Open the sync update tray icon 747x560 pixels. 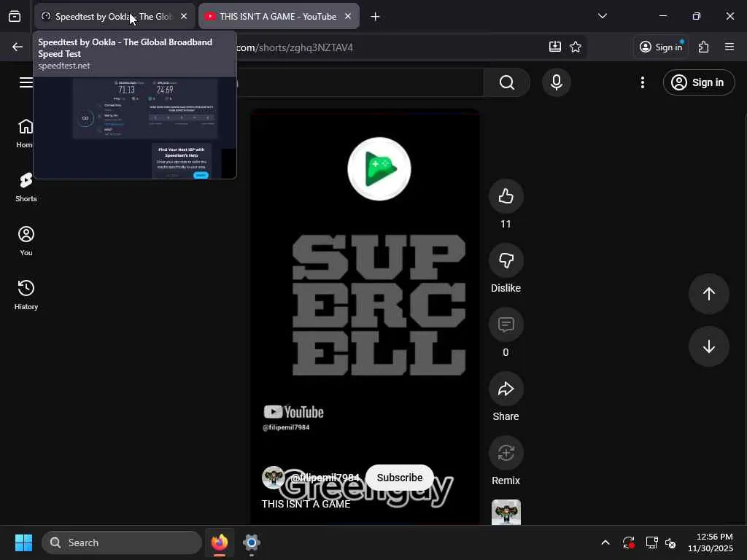tap(628, 542)
